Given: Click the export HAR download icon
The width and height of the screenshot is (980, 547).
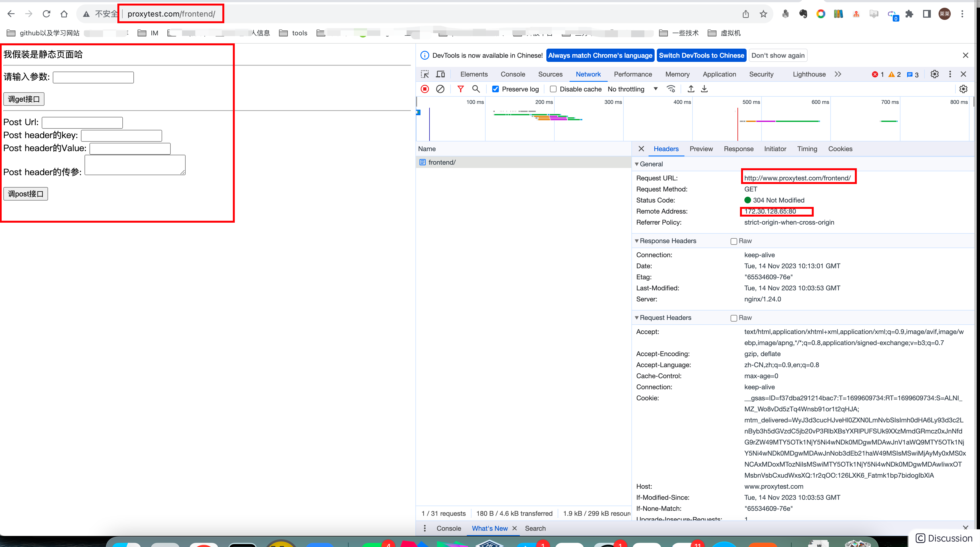Looking at the screenshot, I should point(704,89).
